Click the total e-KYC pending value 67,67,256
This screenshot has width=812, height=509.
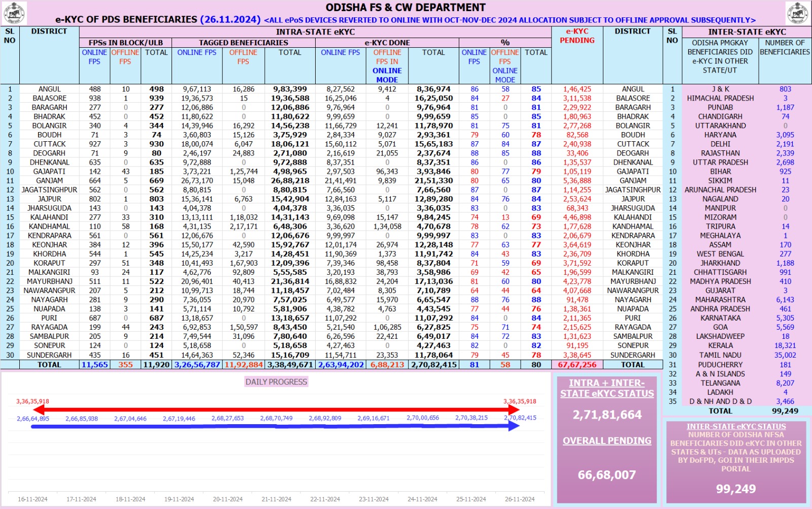pos(577,365)
